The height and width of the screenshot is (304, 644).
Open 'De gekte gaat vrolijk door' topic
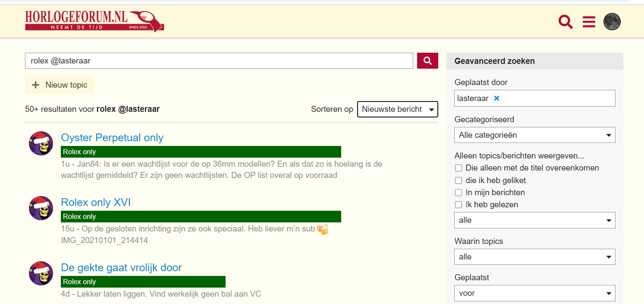point(122,268)
